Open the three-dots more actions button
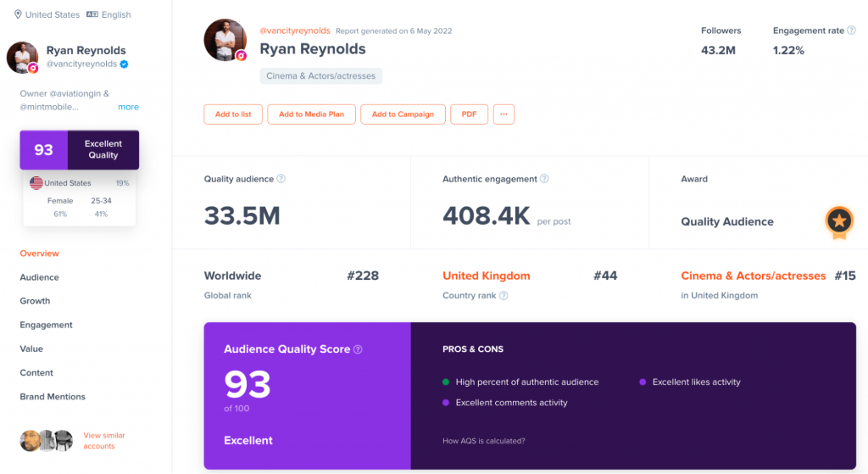This screenshot has width=868, height=474. tap(504, 114)
